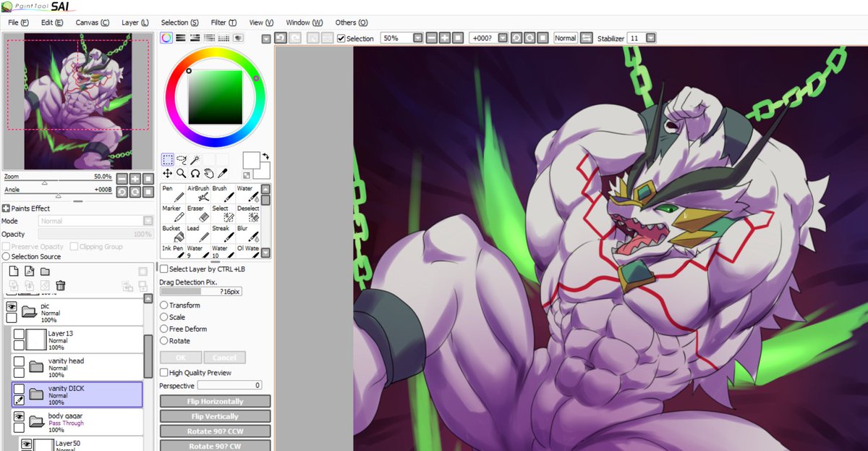Create a new normal layer
Screen dimensions: 868x451
click(x=15, y=271)
